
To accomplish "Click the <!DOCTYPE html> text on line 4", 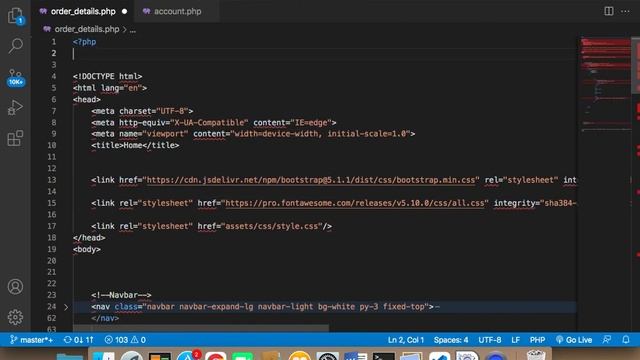I will (107, 76).
